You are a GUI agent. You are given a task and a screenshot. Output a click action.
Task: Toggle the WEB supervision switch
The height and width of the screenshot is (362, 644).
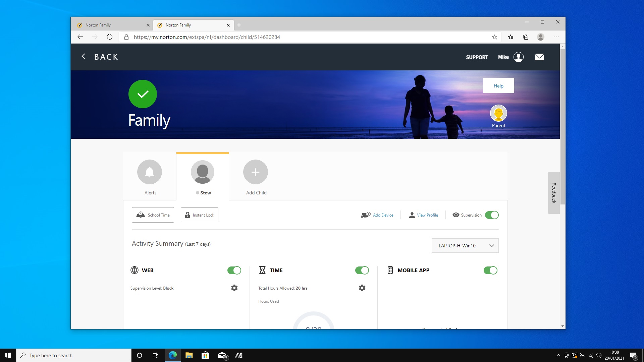pyautogui.click(x=234, y=270)
